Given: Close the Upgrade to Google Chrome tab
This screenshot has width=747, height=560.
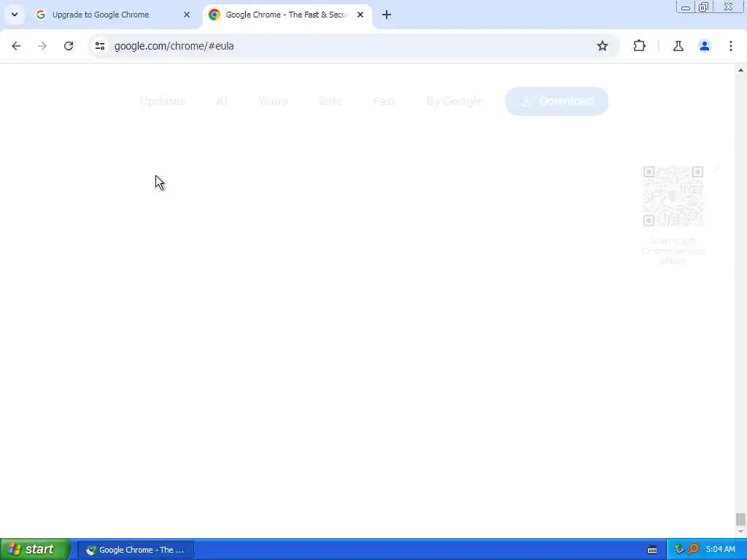Looking at the screenshot, I should pos(187,15).
